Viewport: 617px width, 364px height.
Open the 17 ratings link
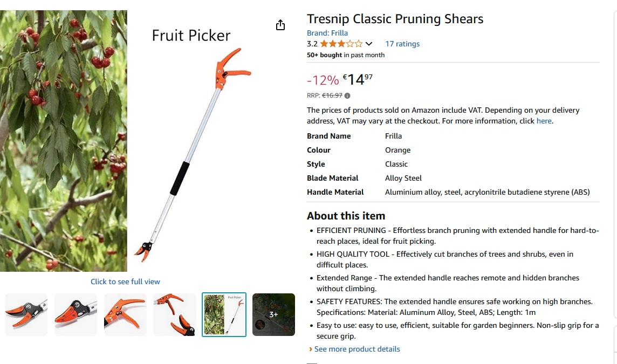click(x=402, y=44)
